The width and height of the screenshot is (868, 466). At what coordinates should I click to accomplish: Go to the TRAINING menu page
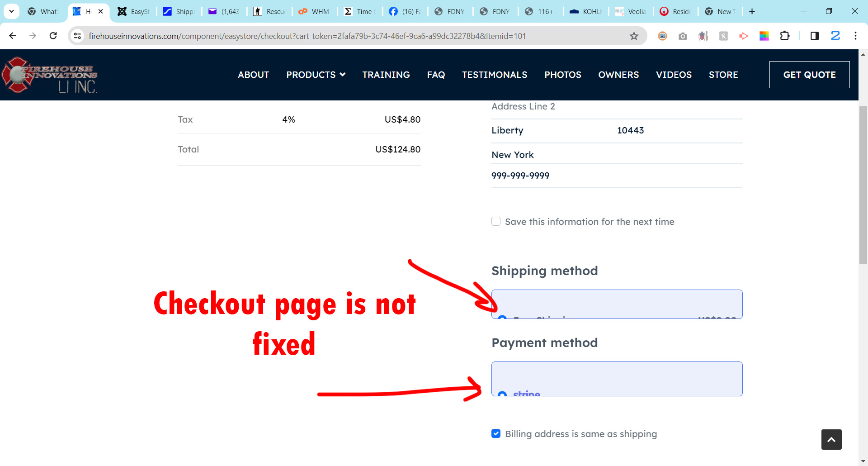coord(386,75)
